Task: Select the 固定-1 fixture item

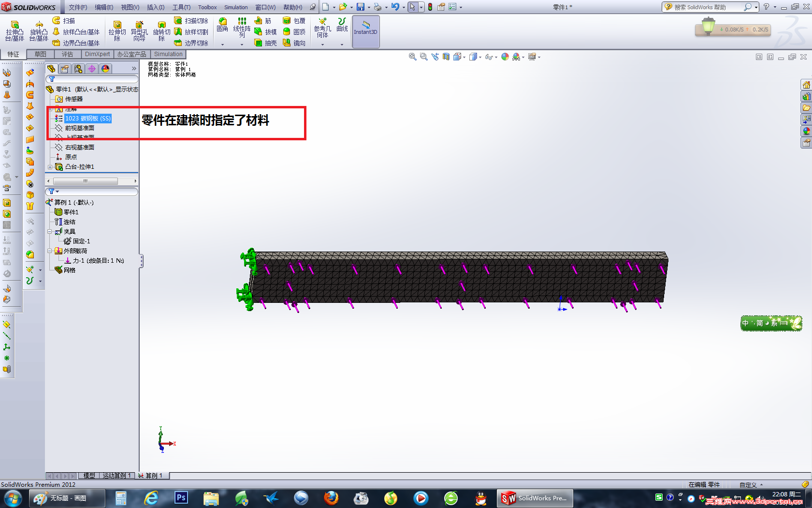Action: click(x=81, y=241)
